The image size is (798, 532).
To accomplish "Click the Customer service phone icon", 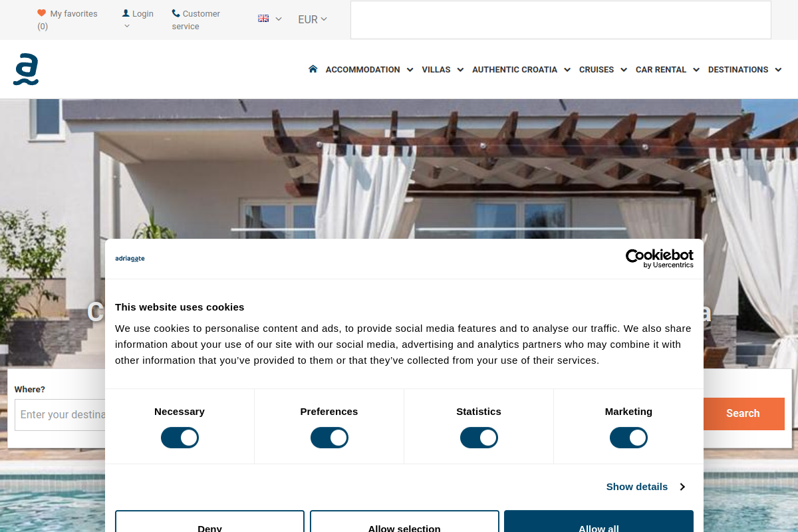I will click(x=176, y=13).
